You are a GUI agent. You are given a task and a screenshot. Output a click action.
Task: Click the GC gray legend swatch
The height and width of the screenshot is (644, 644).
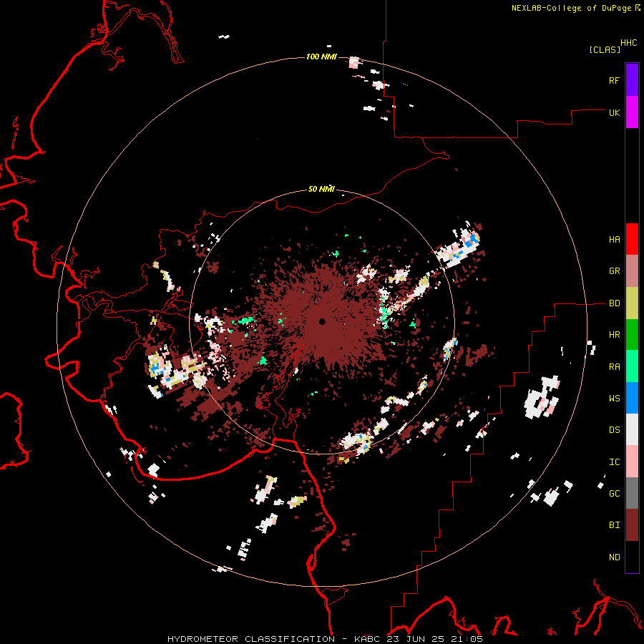tap(632, 493)
